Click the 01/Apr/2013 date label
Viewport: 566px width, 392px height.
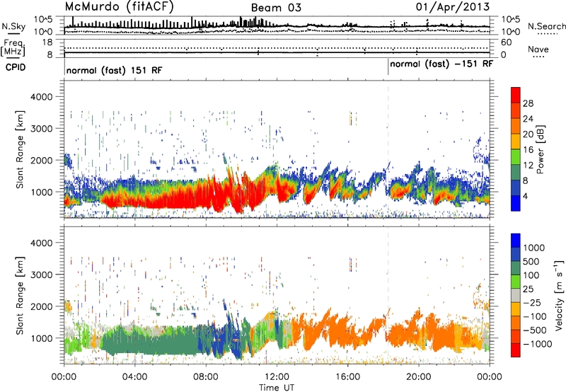453,7
